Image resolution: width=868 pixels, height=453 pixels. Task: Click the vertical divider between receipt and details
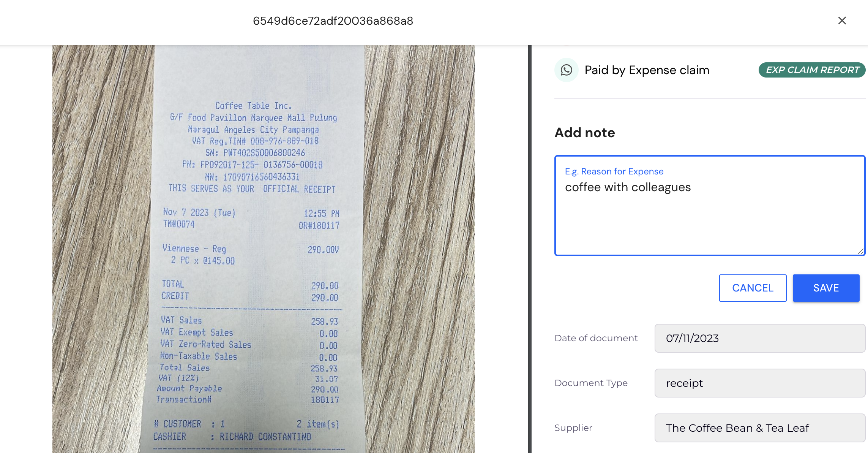point(530,249)
